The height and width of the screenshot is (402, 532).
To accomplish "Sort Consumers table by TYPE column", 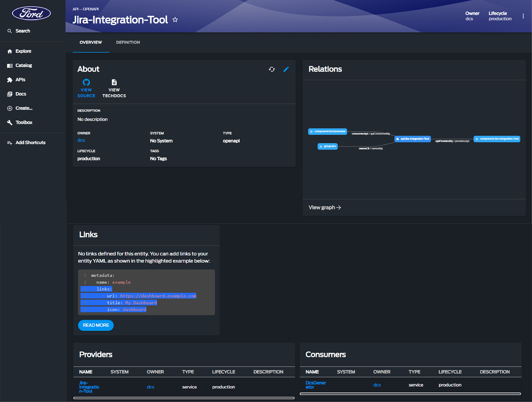I will click(x=414, y=372).
